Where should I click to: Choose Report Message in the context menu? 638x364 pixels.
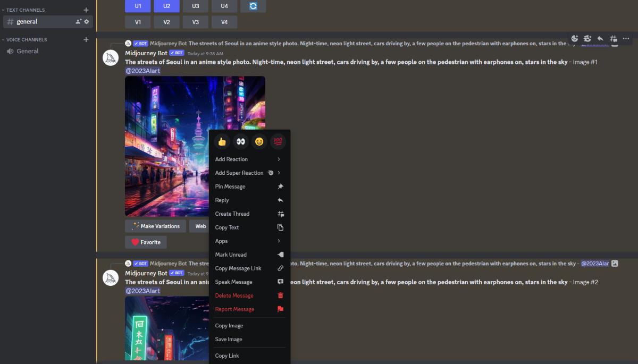click(x=249, y=309)
